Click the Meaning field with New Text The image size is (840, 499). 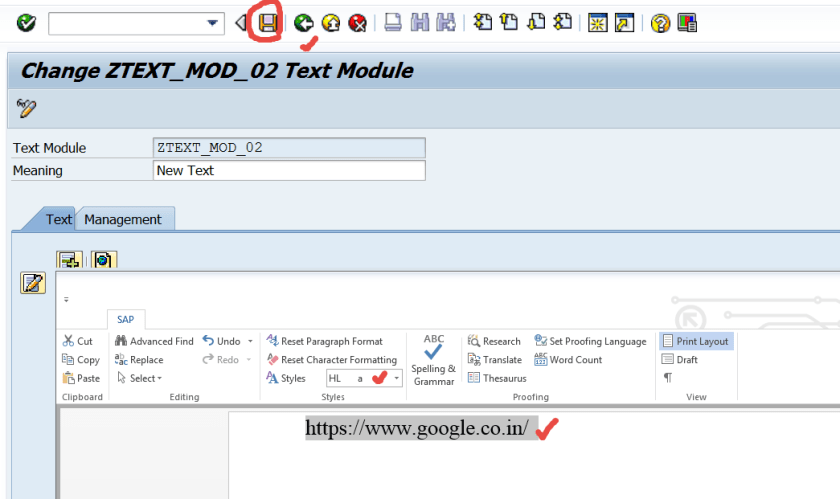[x=289, y=170]
